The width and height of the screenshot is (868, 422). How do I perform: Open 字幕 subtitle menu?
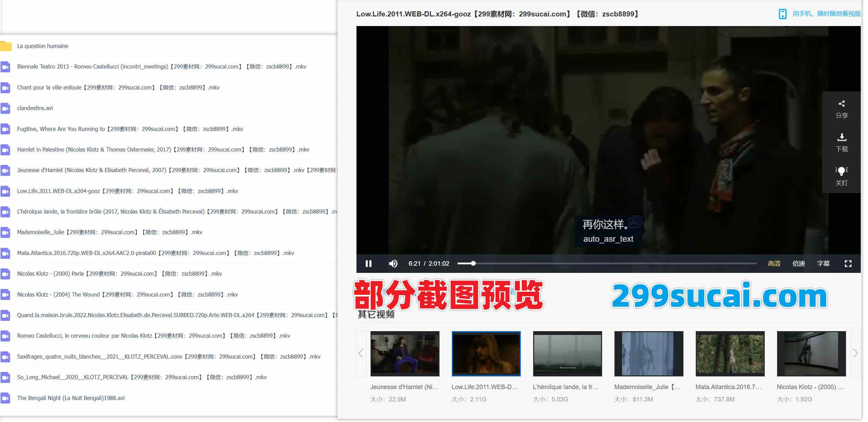pyautogui.click(x=823, y=263)
